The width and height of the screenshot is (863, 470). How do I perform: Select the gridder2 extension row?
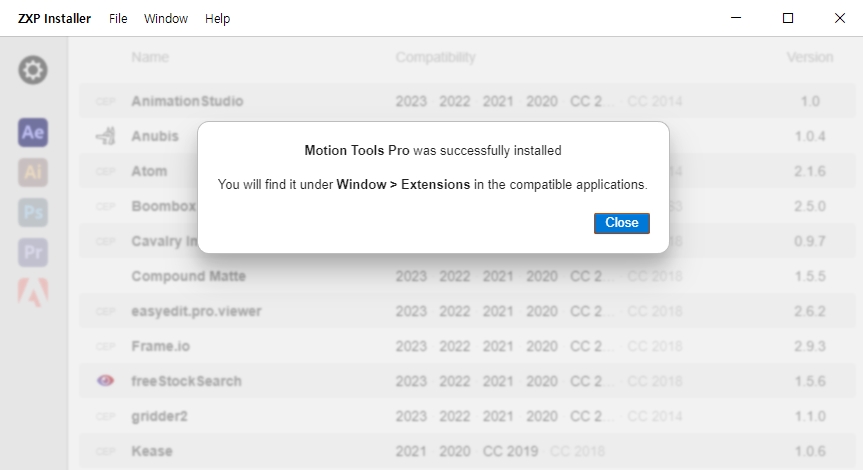[x=467, y=416]
